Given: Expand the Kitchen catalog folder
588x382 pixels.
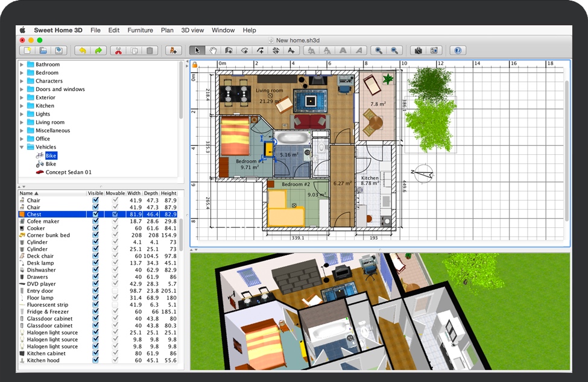Looking at the screenshot, I should coord(22,106).
